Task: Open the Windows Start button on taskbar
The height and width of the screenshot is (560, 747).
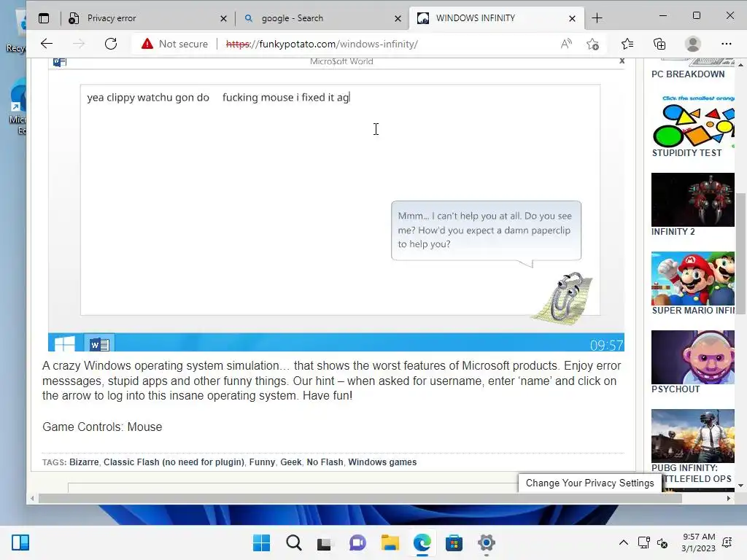Action: pyautogui.click(x=261, y=542)
